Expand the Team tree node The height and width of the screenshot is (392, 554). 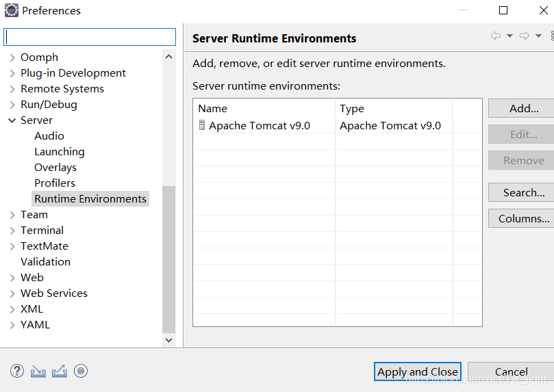(12, 215)
